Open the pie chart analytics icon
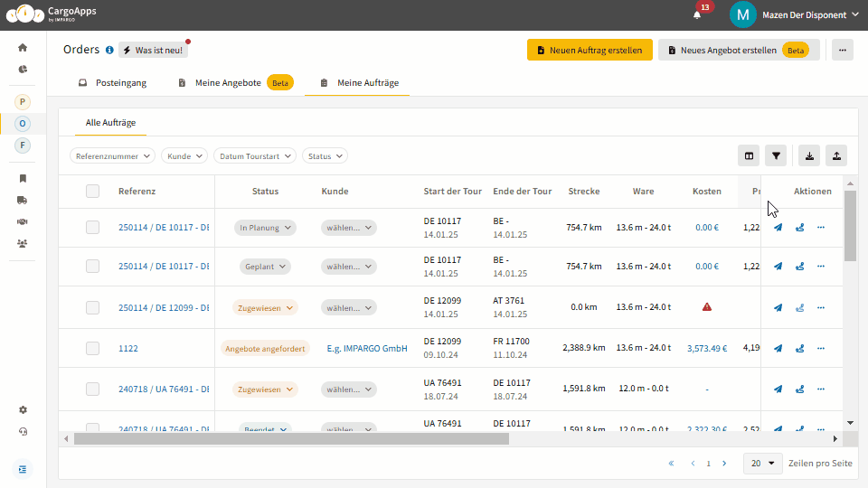 23,70
